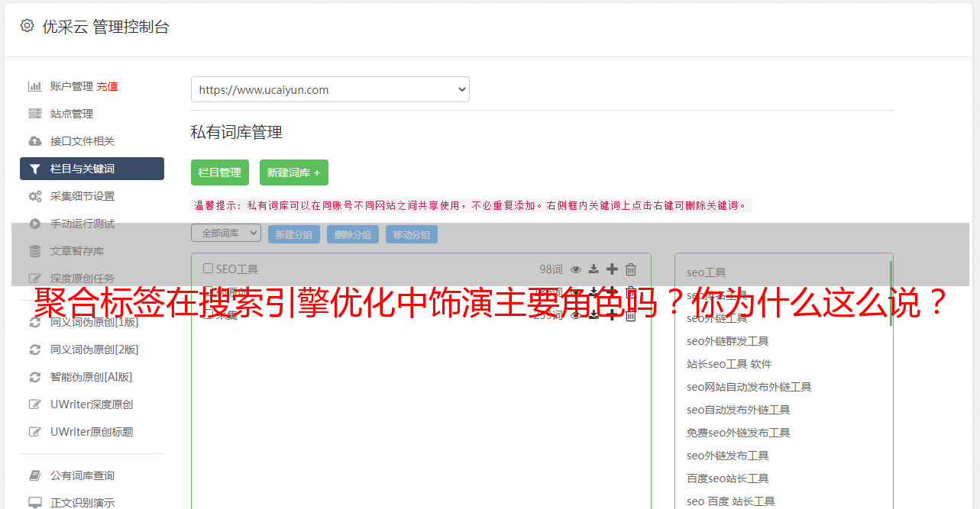980x509 pixels.
Task: Click the gear icon beside 优采云 title
Action: (27, 26)
